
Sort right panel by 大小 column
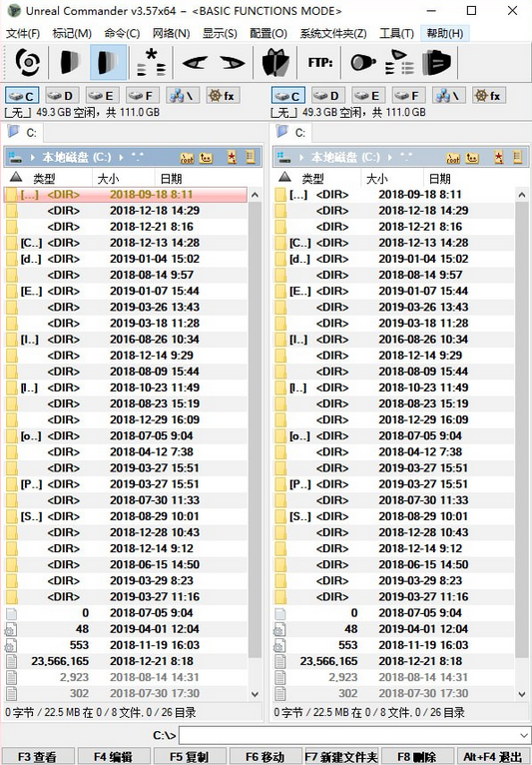391,178
